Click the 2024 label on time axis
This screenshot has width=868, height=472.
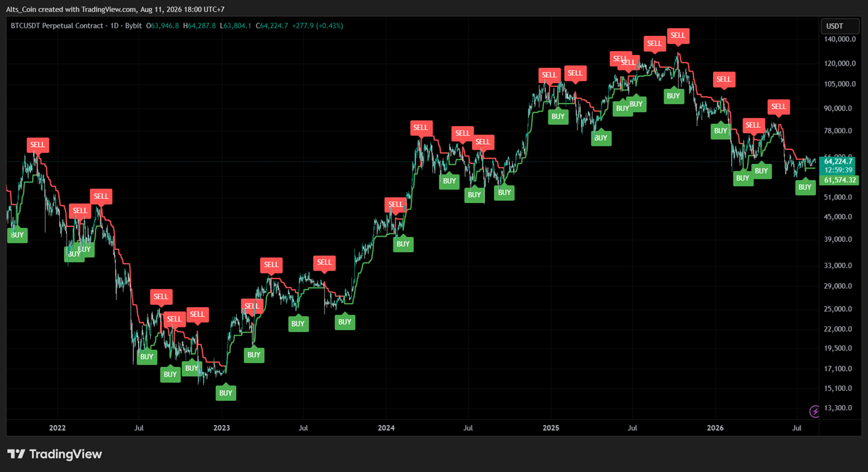tap(386, 428)
